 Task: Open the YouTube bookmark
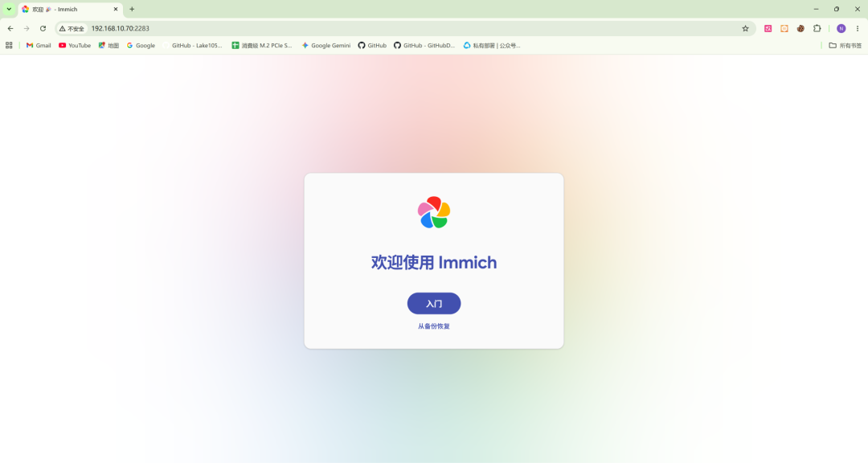(x=75, y=45)
